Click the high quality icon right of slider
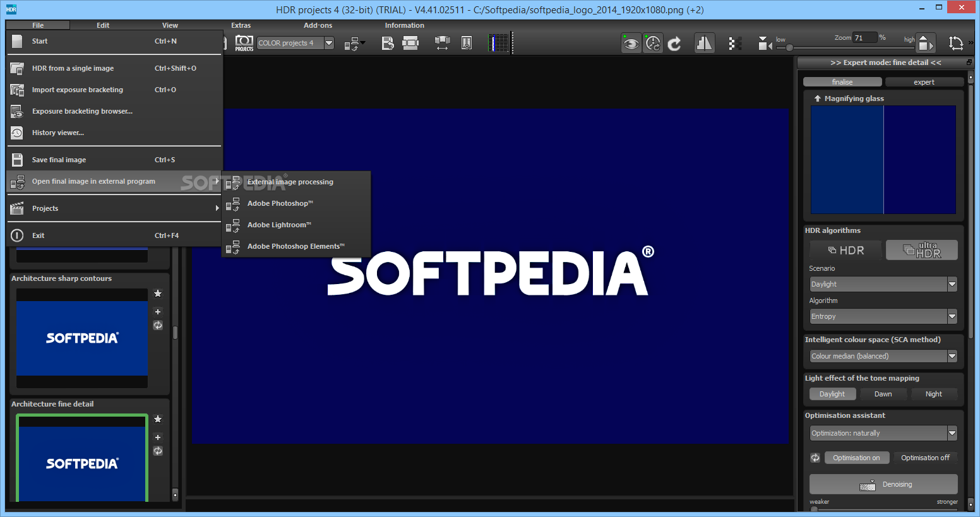 [926, 43]
